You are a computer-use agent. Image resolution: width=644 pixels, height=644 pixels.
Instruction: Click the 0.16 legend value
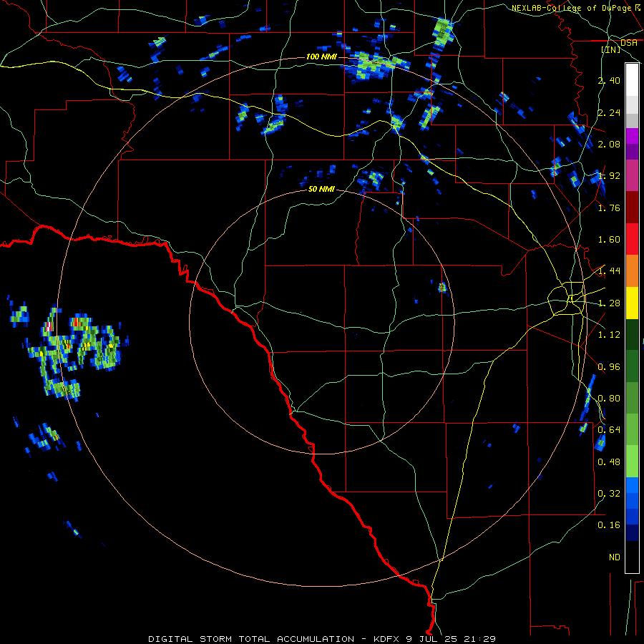pyautogui.click(x=609, y=525)
